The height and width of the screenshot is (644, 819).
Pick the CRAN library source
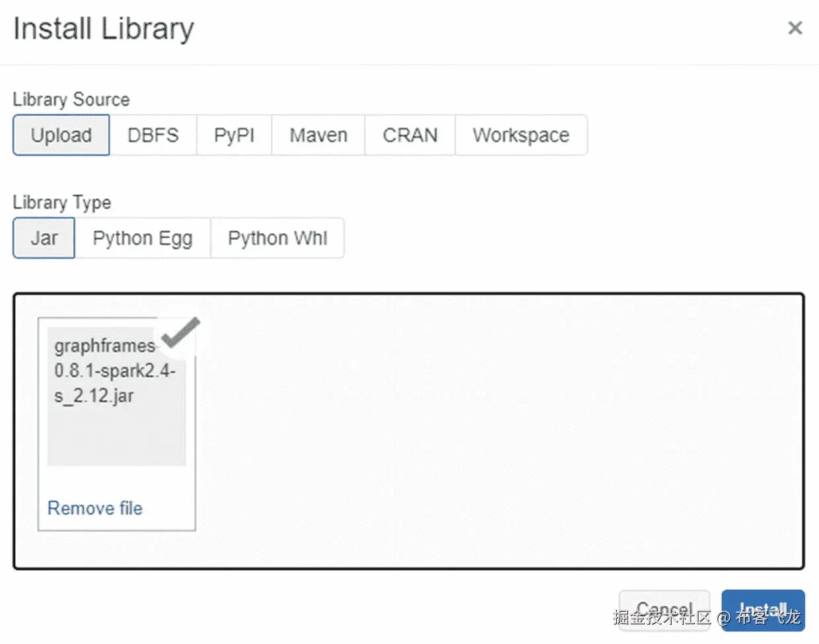(409, 135)
